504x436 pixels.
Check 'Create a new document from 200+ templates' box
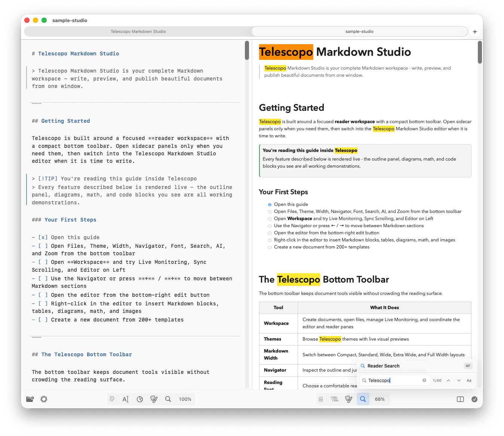click(x=270, y=247)
